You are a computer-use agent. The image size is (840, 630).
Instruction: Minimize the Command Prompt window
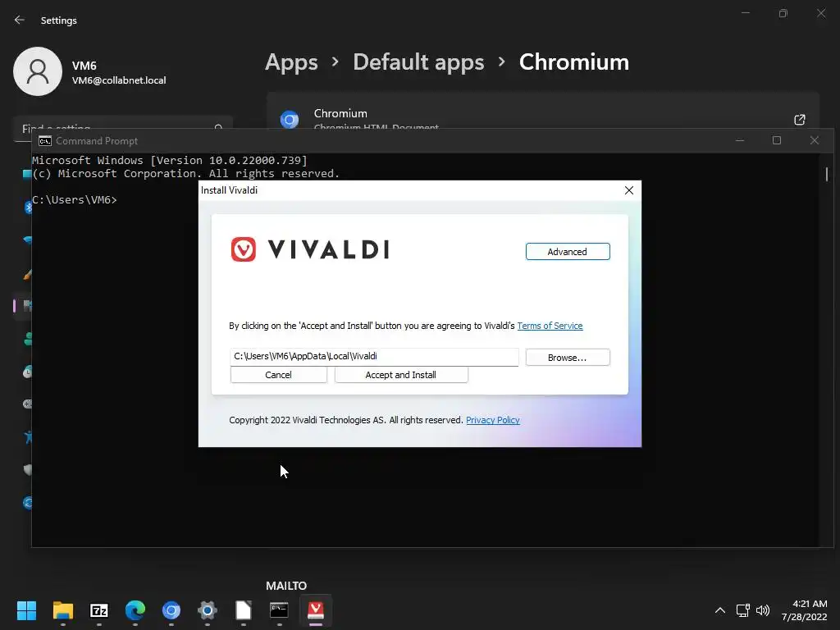[740, 140]
